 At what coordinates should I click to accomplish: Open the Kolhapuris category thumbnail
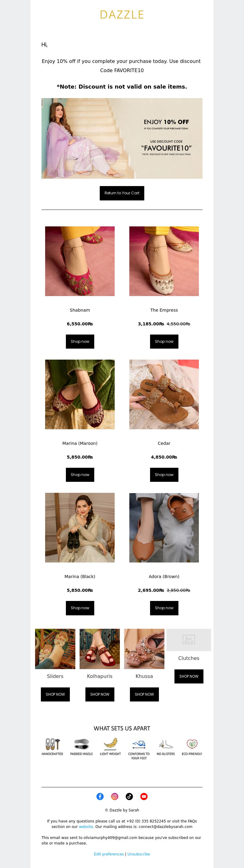[100, 649]
